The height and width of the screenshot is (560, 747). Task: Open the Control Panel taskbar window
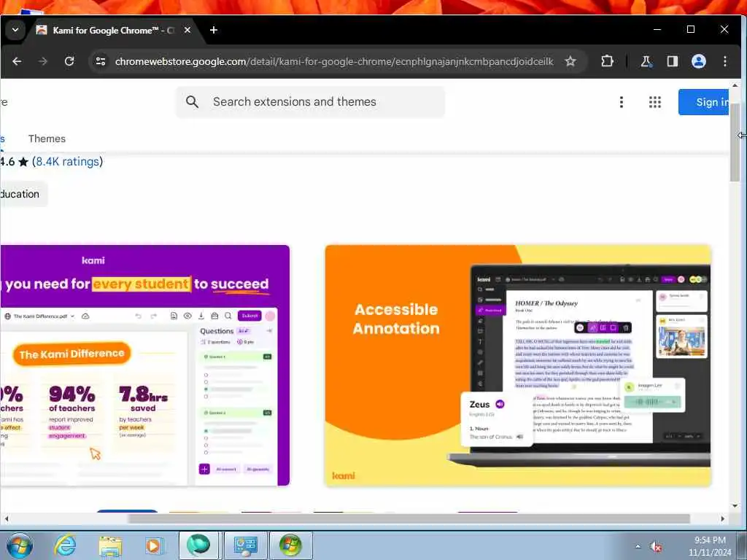click(x=246, y=545)
